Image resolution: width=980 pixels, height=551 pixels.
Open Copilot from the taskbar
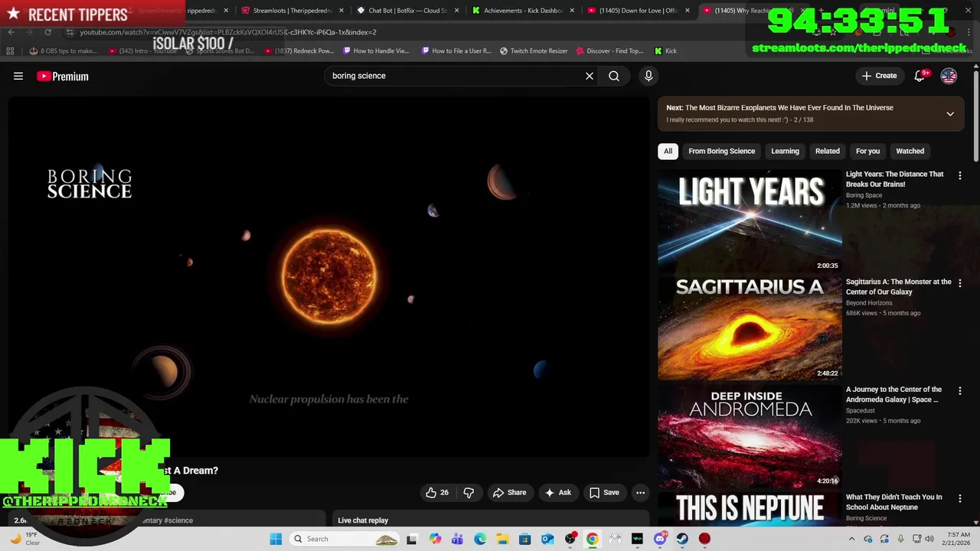(435, 539)
